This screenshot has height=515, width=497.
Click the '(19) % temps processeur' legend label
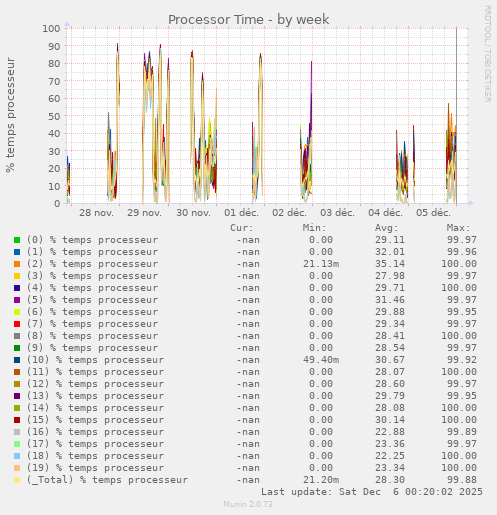[x=95, y=468]
